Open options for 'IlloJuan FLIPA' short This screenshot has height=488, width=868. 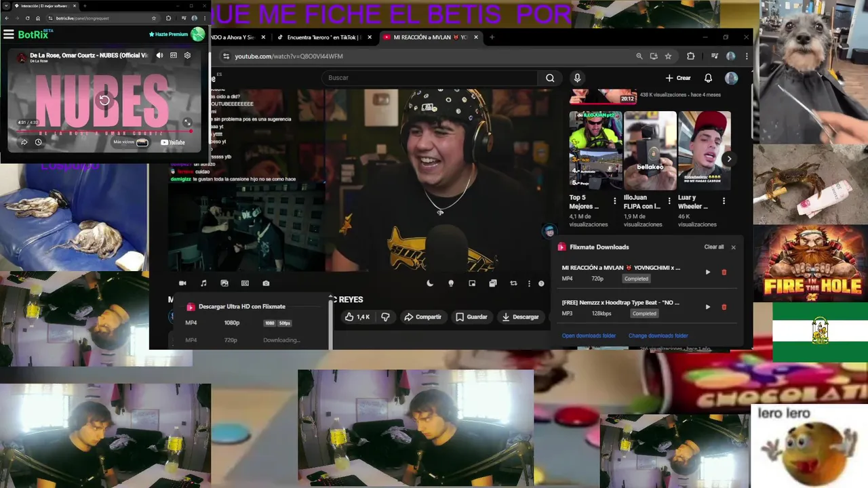669,201
